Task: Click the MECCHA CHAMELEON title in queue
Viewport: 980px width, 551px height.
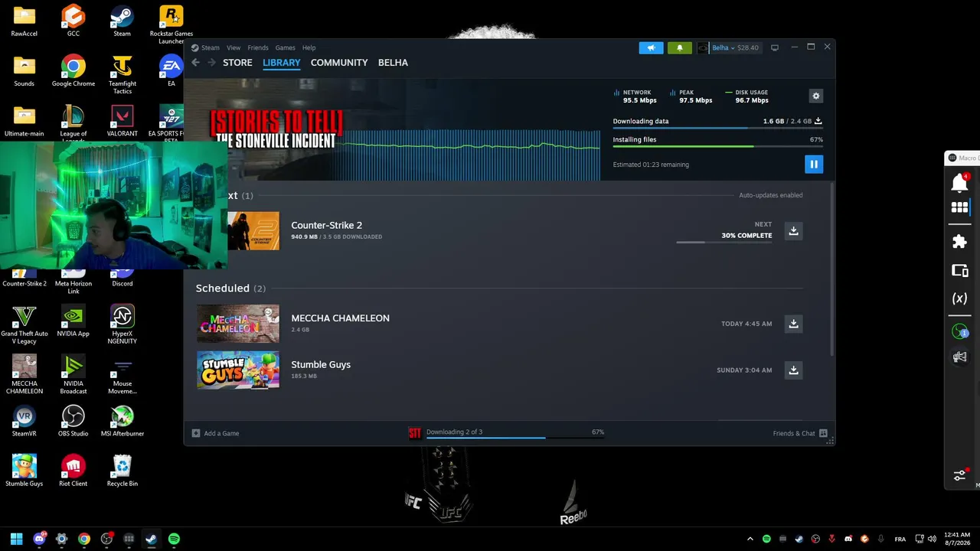Action: 340,318
